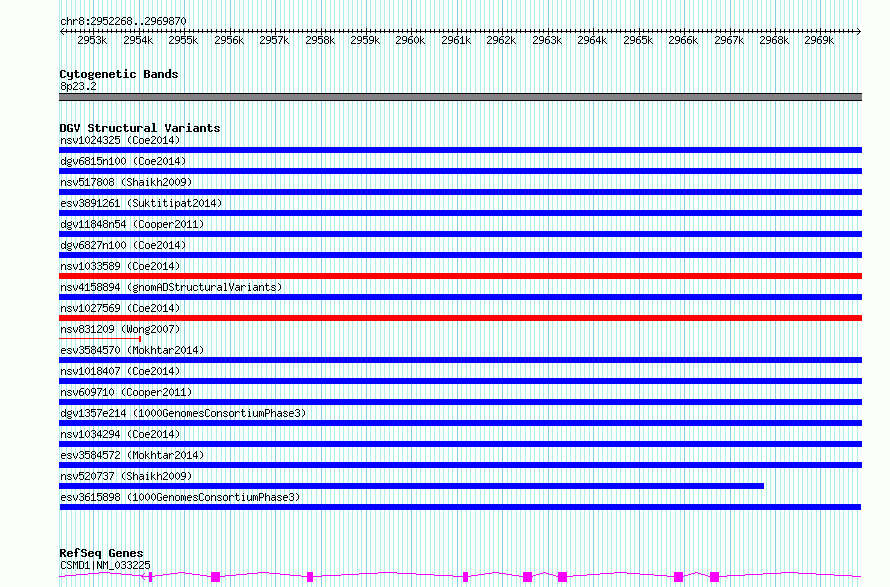Click the nsv1024325 (Coe2014) variant bar
890x587 pixels.
460,150
